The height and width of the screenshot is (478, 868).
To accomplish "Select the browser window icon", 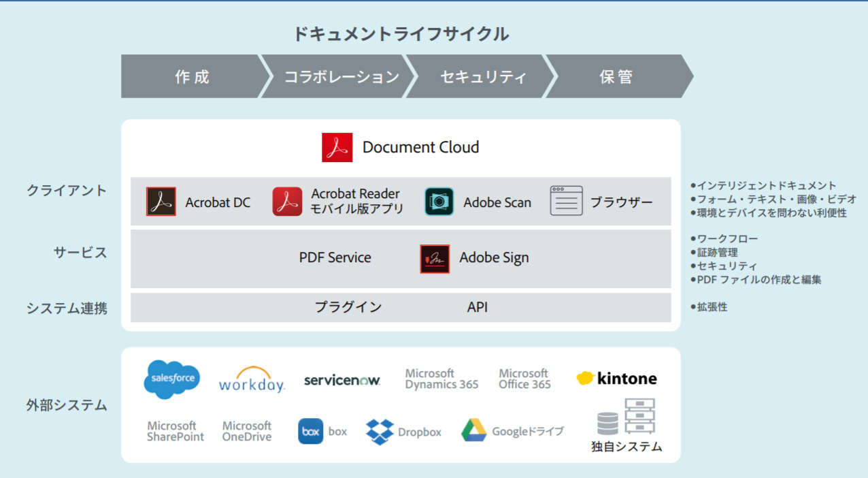I will tap(567, 202).
